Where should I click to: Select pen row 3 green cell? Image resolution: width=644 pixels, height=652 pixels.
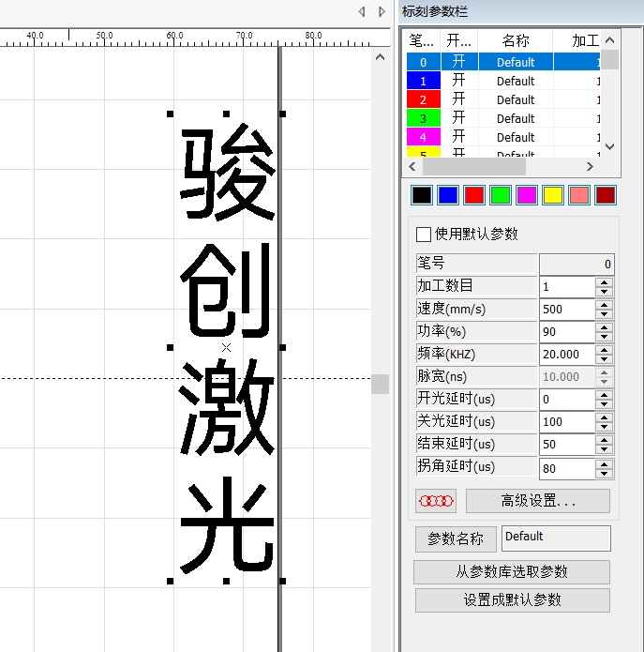point(424,118)
